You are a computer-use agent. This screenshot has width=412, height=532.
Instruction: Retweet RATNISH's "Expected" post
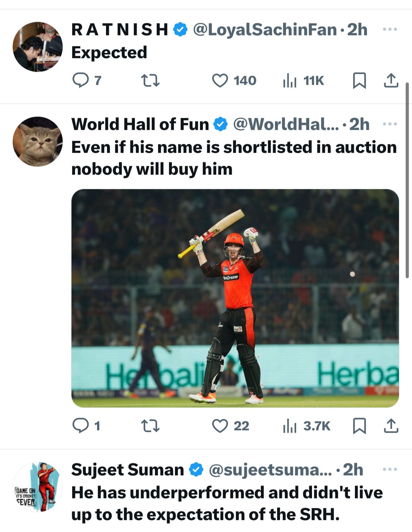coord(150,80)
